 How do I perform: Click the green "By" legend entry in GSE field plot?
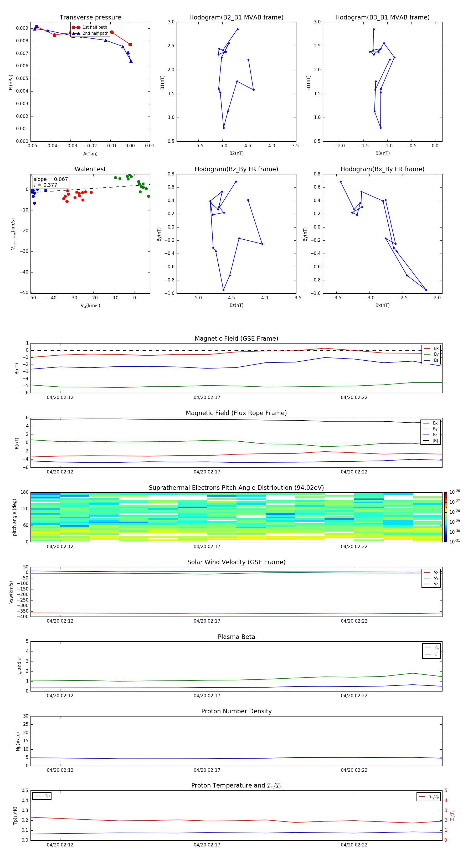(431, 354)
